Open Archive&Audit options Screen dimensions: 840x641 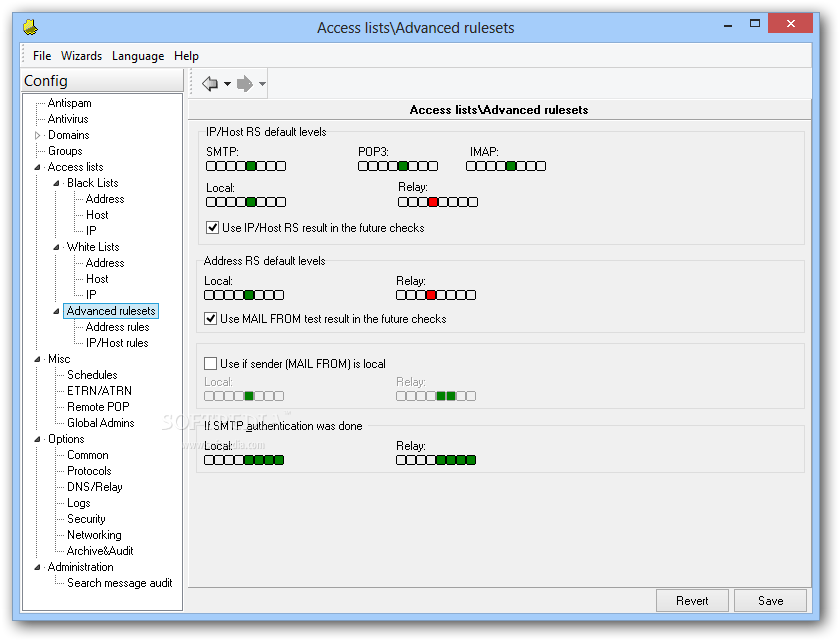click(x=100, y=550)
